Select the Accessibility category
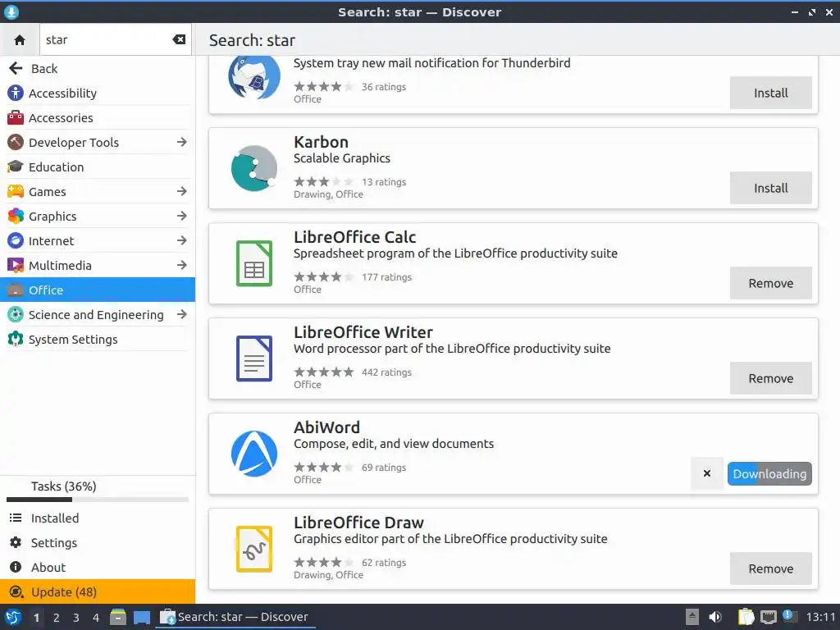The height and width of the screenshot is (630, 840). tap(98, 93)
